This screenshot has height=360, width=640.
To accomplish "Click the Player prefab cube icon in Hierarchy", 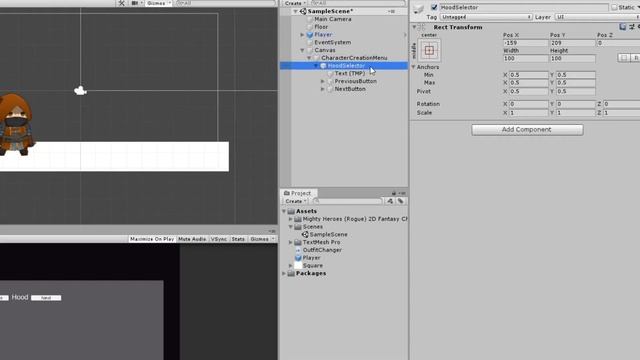I will tap(310, 35).
